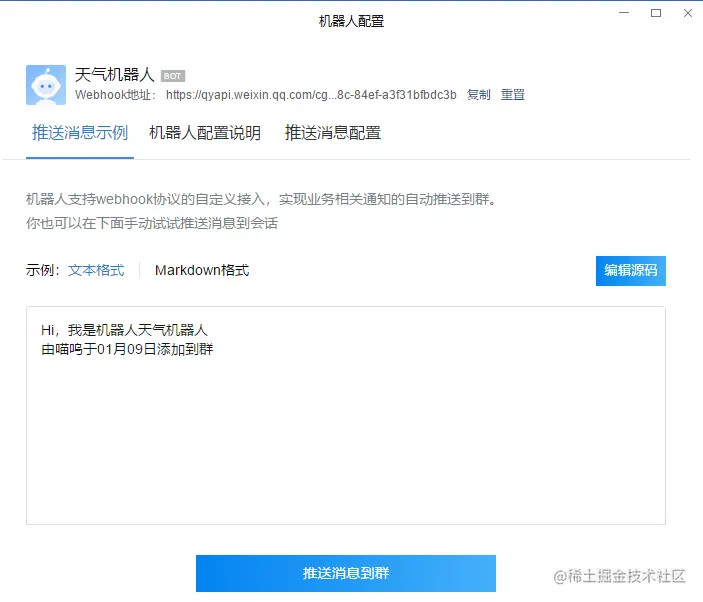This screenshot has height=602, width=703.
Task: Click the webhook协议 description sentence
Action: (x=262, y=199)
